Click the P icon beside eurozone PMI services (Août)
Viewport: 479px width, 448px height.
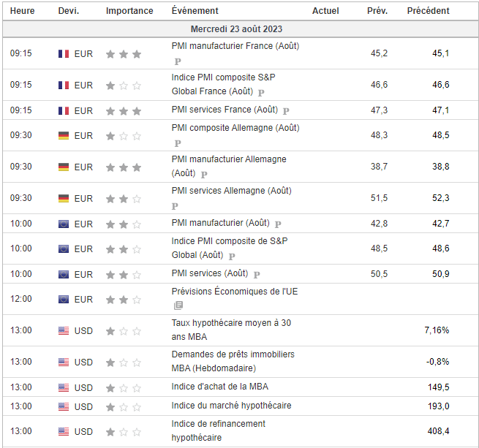pyautogui.click(x=257, y=274)
